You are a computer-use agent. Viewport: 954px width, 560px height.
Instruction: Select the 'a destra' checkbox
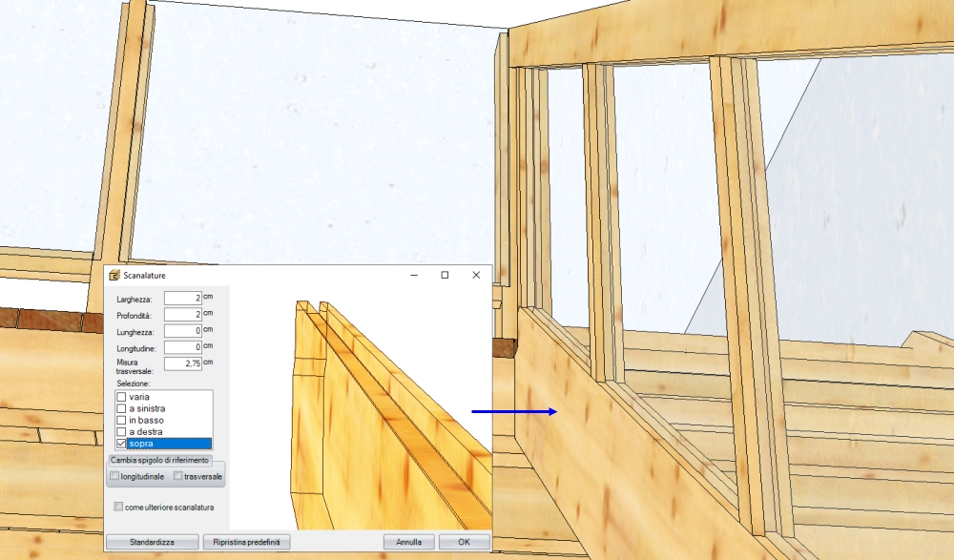[x=121, y=432]
